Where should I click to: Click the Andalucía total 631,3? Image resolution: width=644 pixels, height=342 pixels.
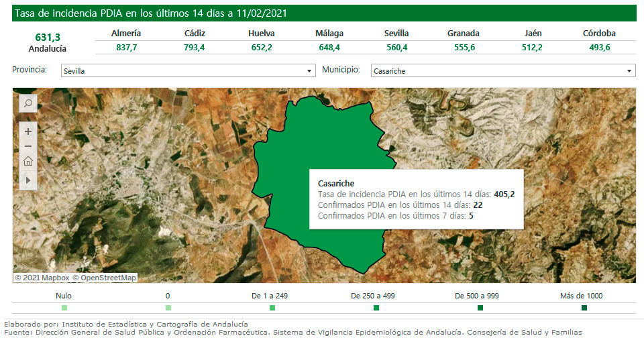[x=48, y=38]
